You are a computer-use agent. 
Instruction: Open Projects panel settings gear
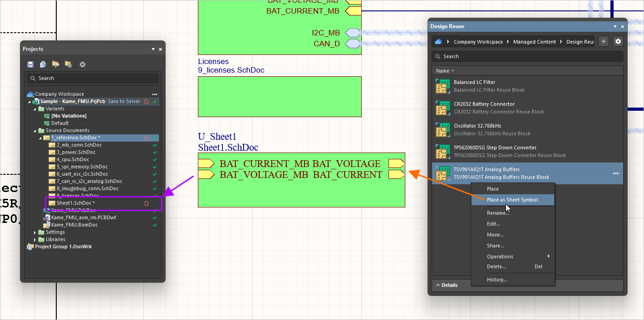pos(83,64)
